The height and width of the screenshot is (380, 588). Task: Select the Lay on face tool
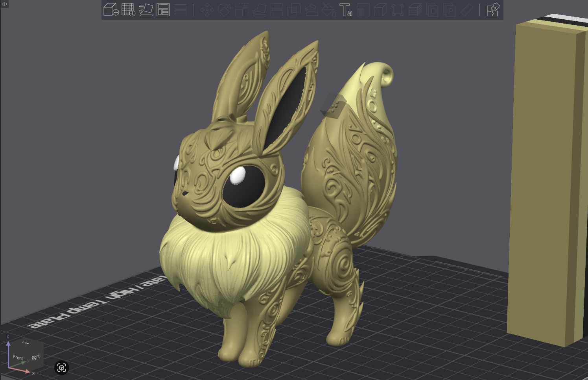(x=259, y=9)
